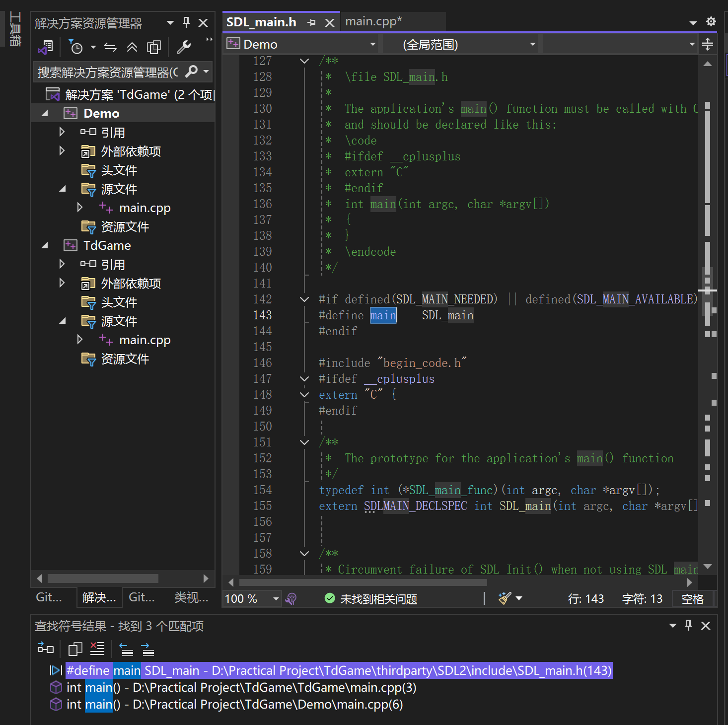The width and height of the screenshot is (728, 725).
Task: Click the IntelliCode suggestions icon in status strip
Action: click(291, 598)
